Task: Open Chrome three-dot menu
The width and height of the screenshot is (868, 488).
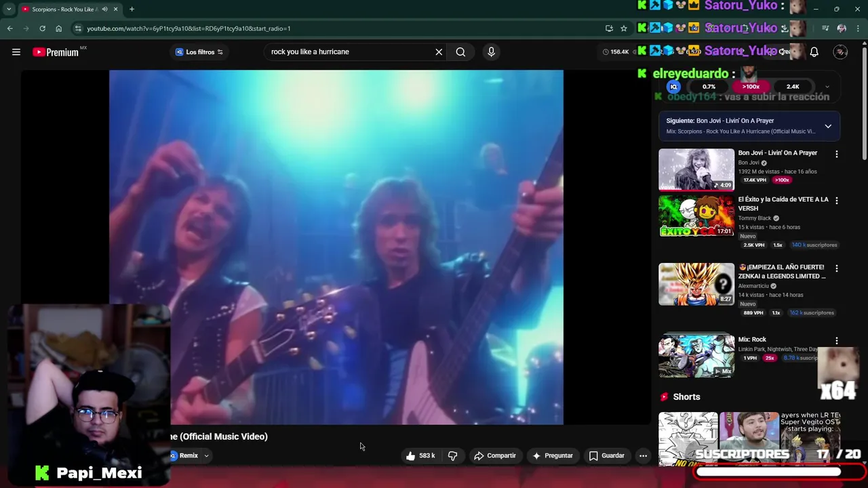Action: [859, 28]
